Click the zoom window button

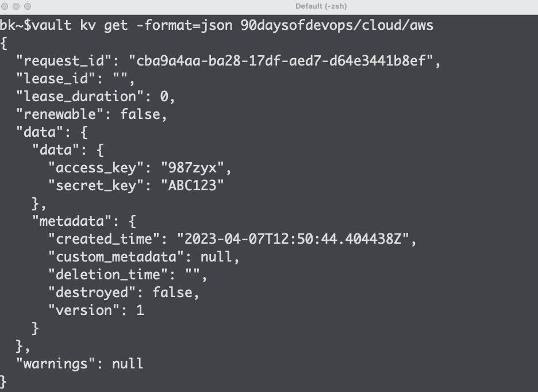point(28,6)
